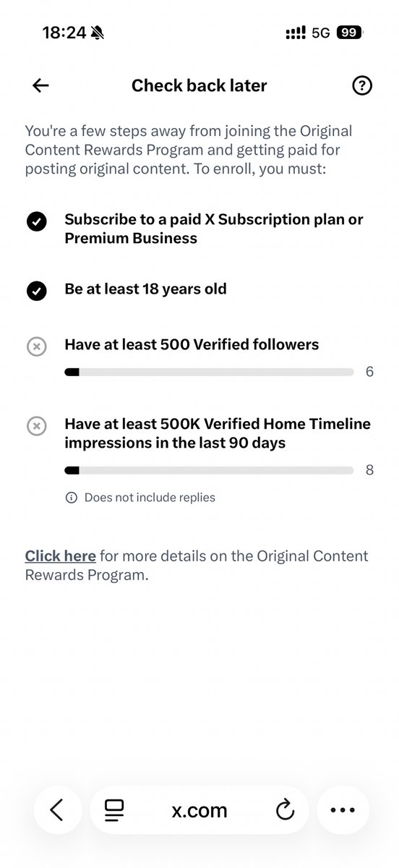Open the reader view page icon
This screenshot has height=868, width=399.
click(114, 810)
